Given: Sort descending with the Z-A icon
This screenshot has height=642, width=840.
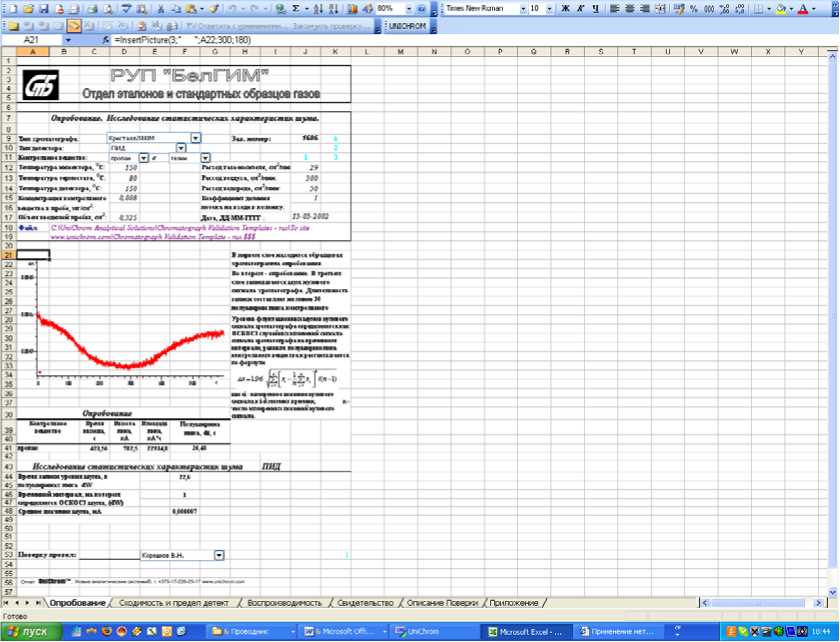Looking at the screenshot, I should pos(333,9).
